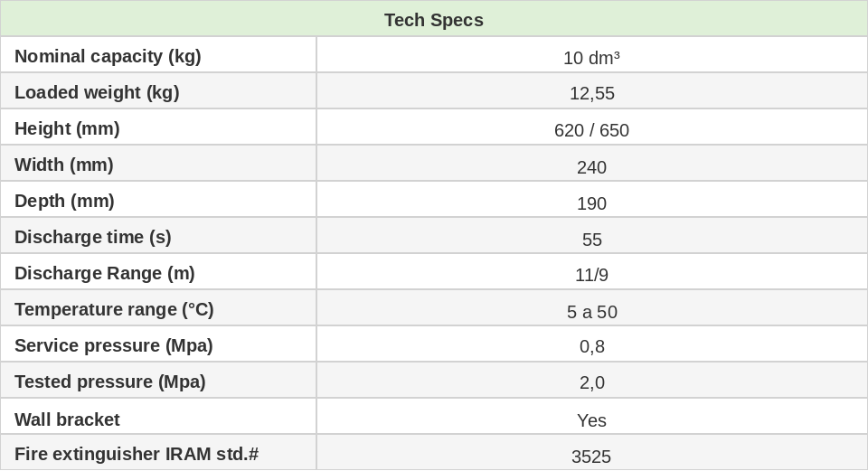Select the Height (mm) label
Image resolution: width=868 pixels, height=471 pixels.
coord(67,128)
